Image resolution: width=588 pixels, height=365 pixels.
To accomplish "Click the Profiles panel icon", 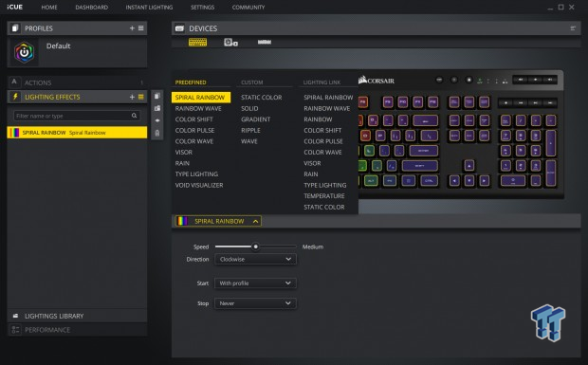I will coord(15,28).
